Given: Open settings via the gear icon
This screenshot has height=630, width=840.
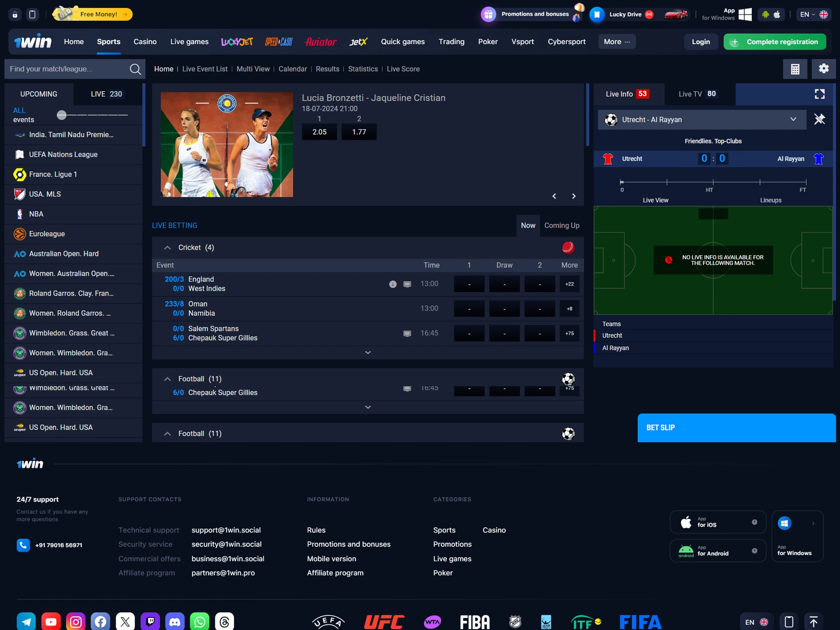Looking at the screenshot, I should click(x=824, y=69).
